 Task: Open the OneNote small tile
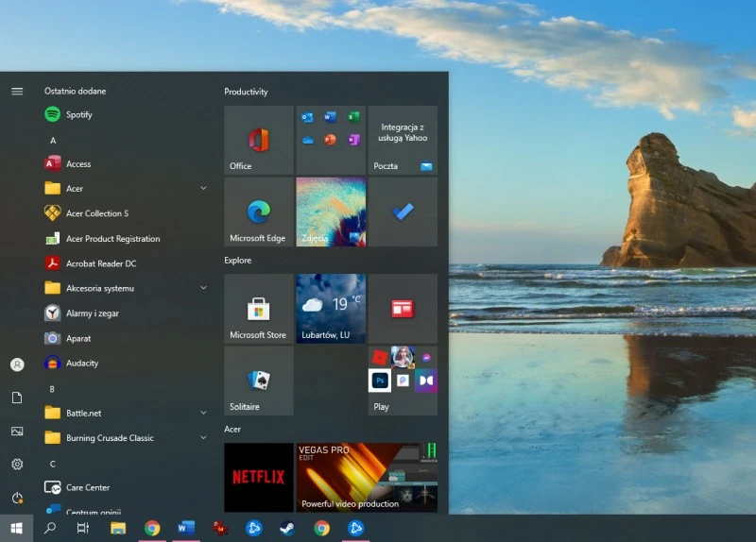pos(353,140)
